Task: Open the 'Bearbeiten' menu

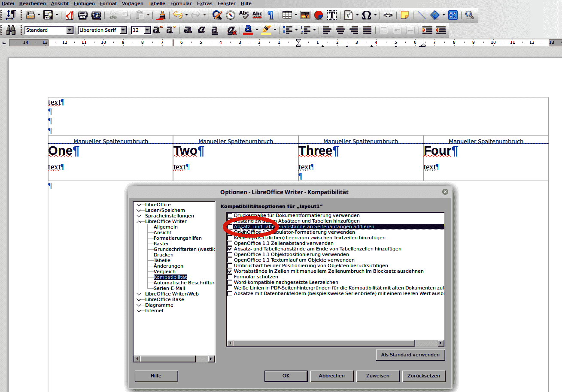Action: (33, 3)
